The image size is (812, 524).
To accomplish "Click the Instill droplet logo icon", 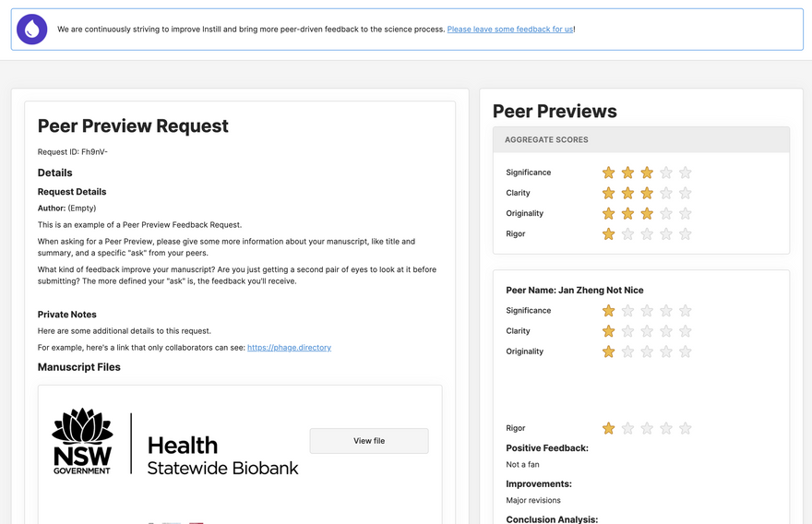I will click(x=32, y=30).
